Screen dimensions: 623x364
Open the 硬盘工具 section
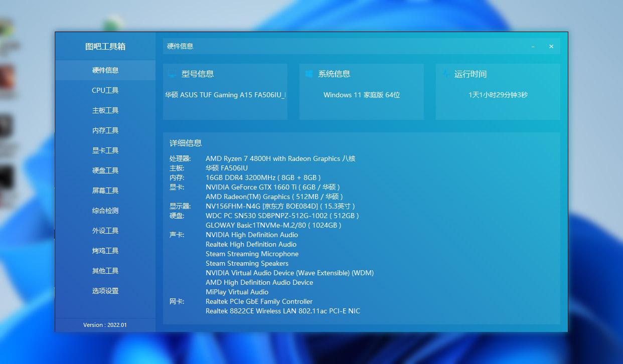105,170
